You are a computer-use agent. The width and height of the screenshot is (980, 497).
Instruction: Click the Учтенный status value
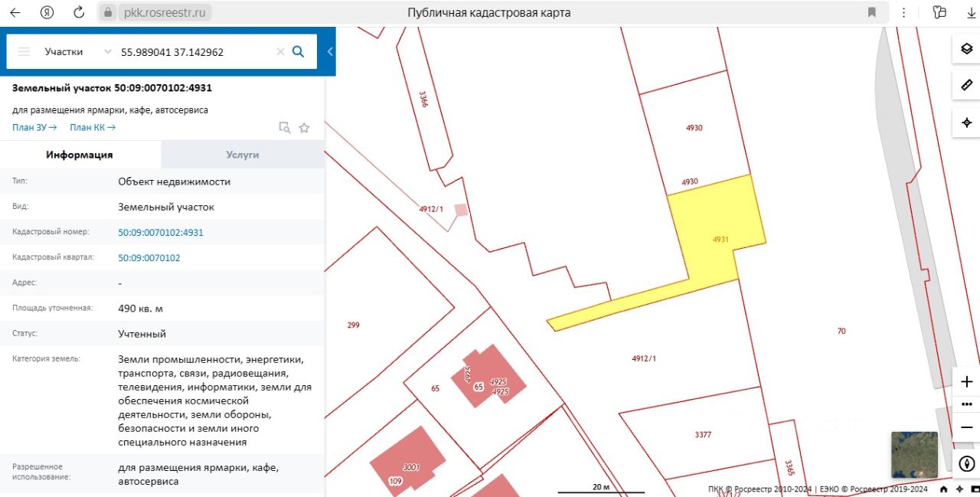click(142, 334)
